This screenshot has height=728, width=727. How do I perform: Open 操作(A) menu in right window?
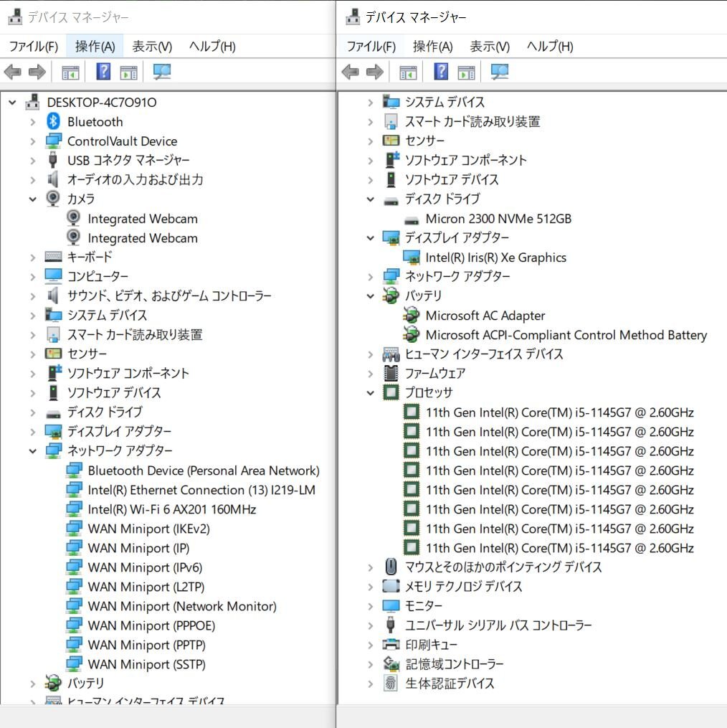(432, 47)
